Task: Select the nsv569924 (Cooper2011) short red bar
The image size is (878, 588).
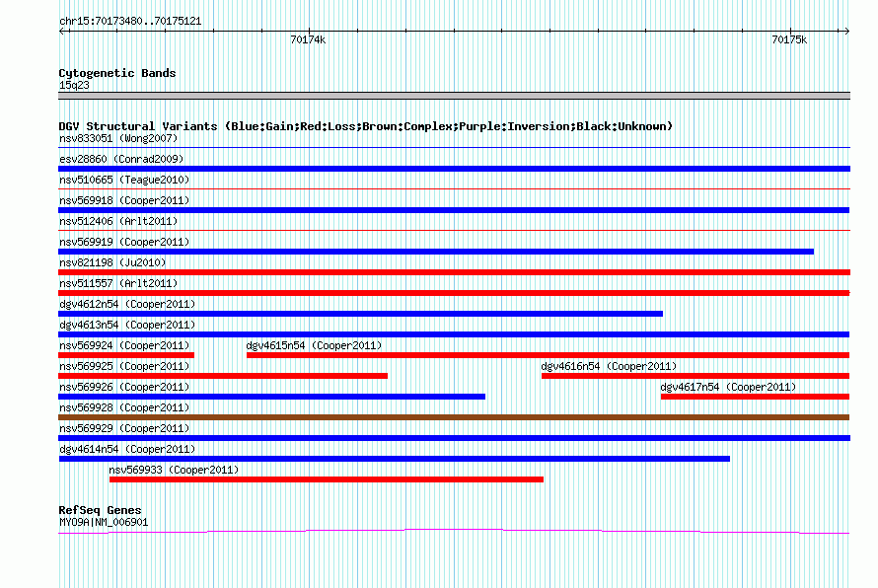Action: tap(126, 355)
